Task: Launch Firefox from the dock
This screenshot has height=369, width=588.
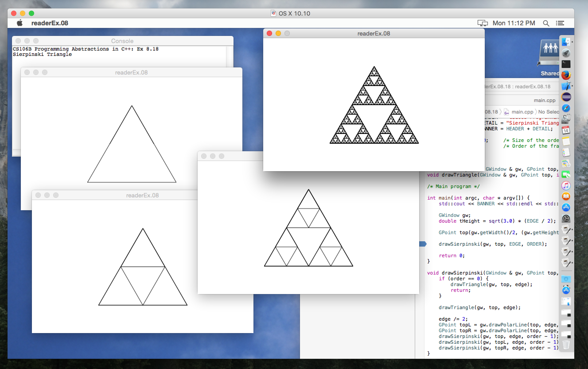Action: (566, 75)
